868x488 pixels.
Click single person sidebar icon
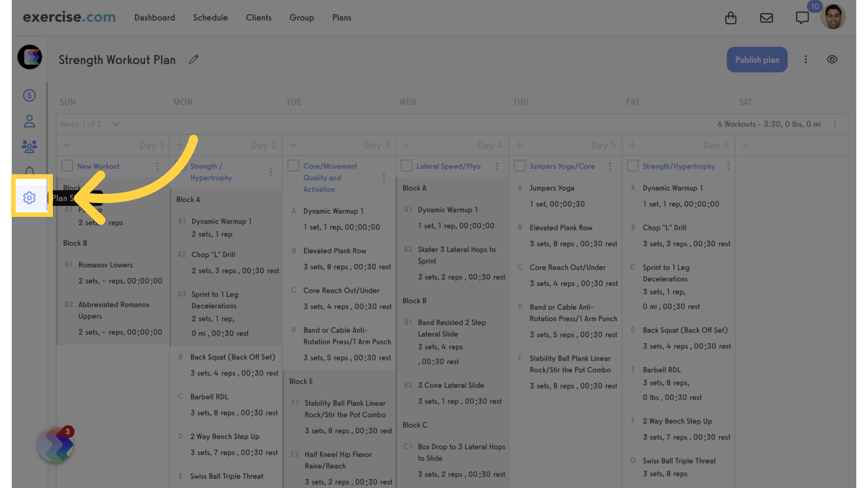pos(29,121)
